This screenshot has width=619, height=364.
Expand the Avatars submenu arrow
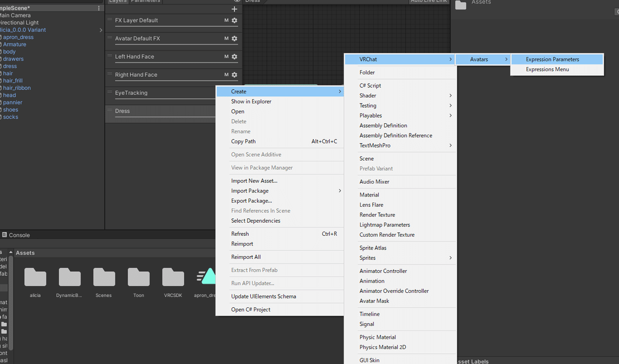tap(506, 60)
